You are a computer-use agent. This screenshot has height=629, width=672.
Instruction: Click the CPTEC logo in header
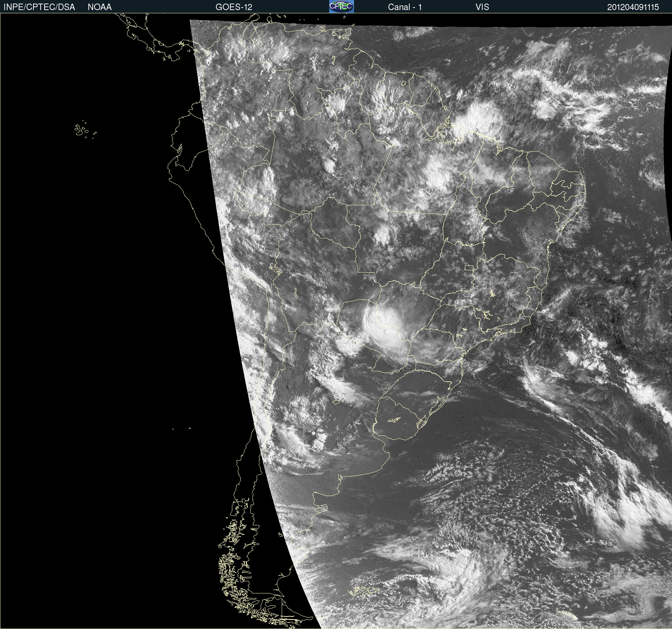click(341, 6)
